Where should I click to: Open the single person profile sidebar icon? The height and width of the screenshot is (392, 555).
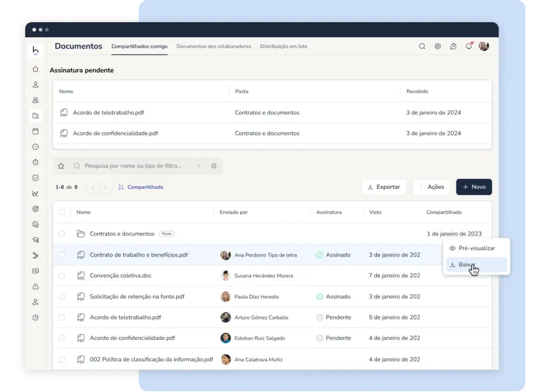35,85
